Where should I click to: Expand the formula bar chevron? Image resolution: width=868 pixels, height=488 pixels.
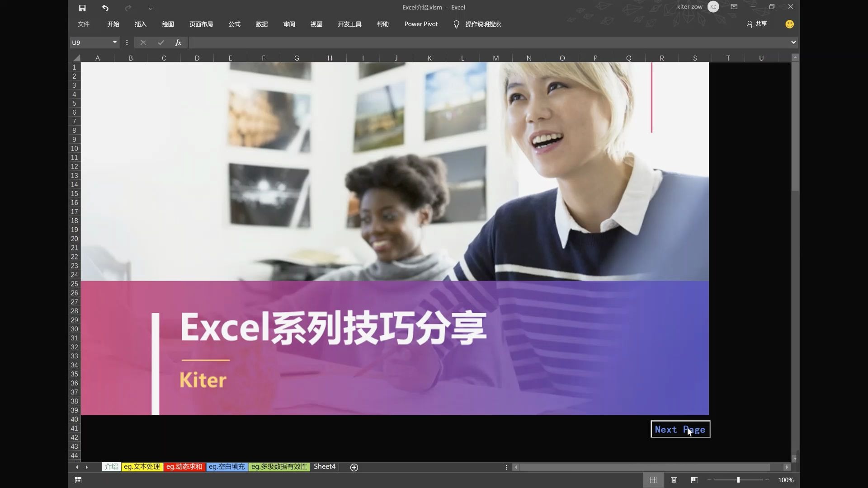(x=793, y=42)
